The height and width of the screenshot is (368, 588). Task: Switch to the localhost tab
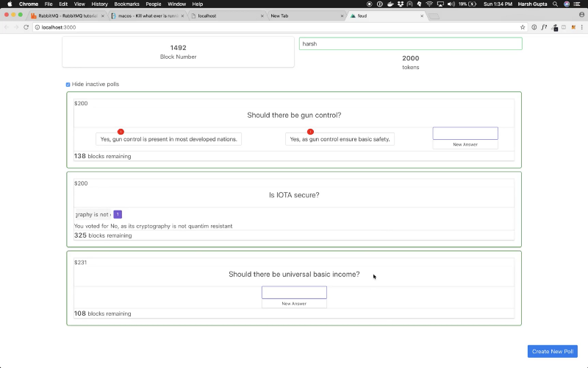point(228,15)
